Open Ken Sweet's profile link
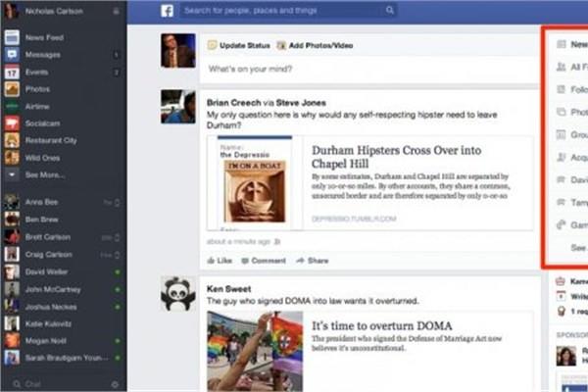 [x=228, y=289]
